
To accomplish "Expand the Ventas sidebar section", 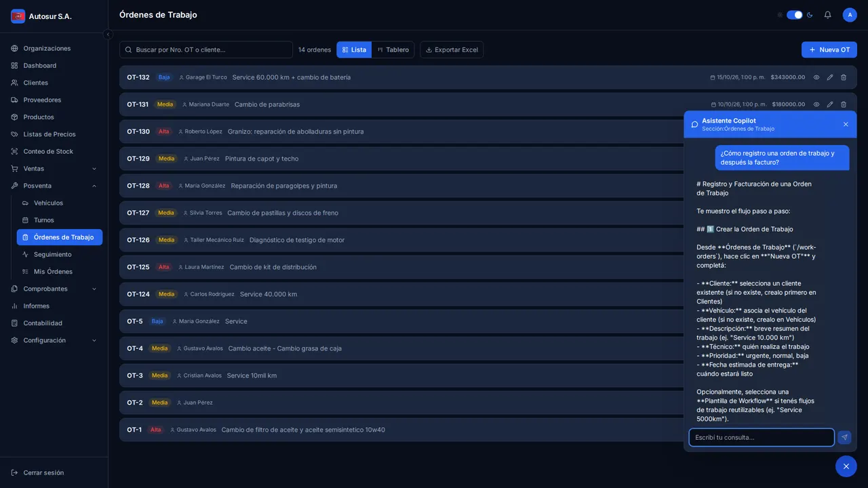I will pyautogui.click(x=54, y=169).
